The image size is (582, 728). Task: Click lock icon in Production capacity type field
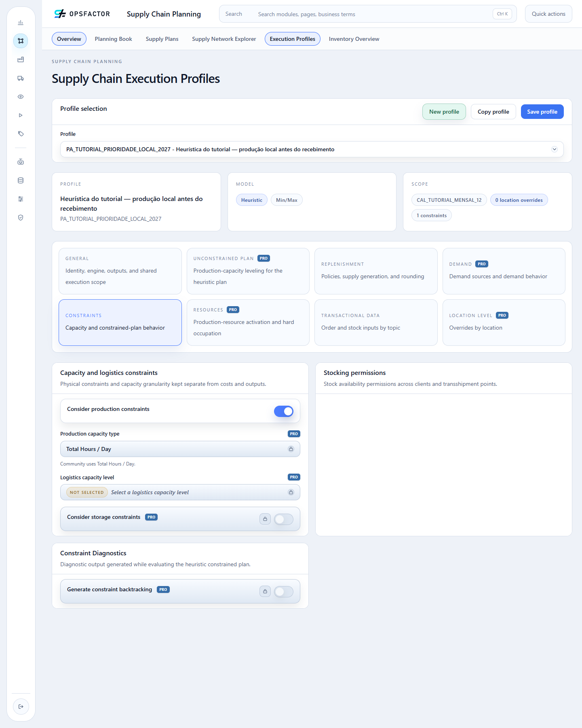click(x=291, y=449)
